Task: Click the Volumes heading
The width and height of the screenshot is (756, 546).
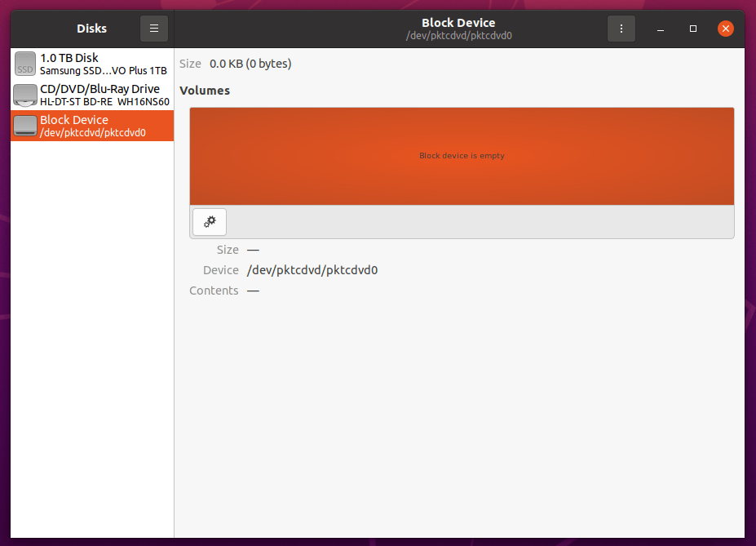Action: (x=205, y=91)
